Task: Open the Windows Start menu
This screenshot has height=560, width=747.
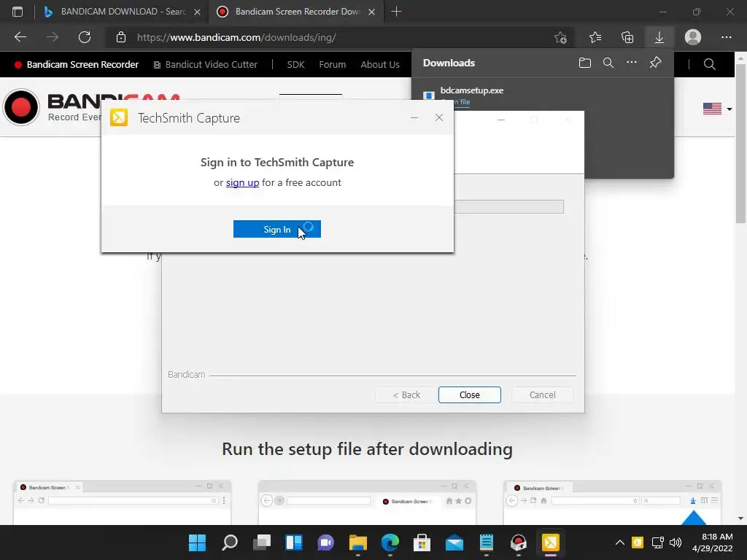Action: coord(197,542)
